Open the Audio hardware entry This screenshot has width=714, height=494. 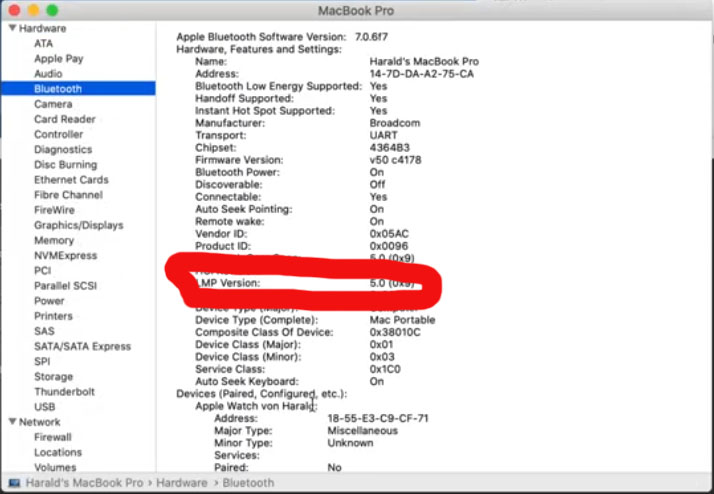point(48,74)
